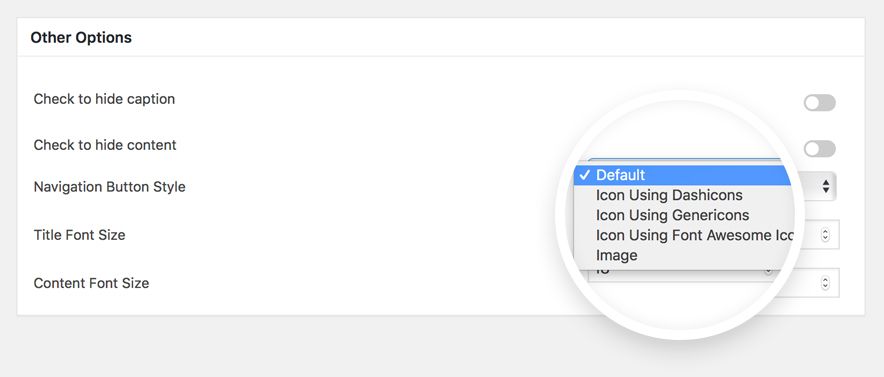Click the Check to hide caption label
Screen dimensions: 884x377
[104, 99]
